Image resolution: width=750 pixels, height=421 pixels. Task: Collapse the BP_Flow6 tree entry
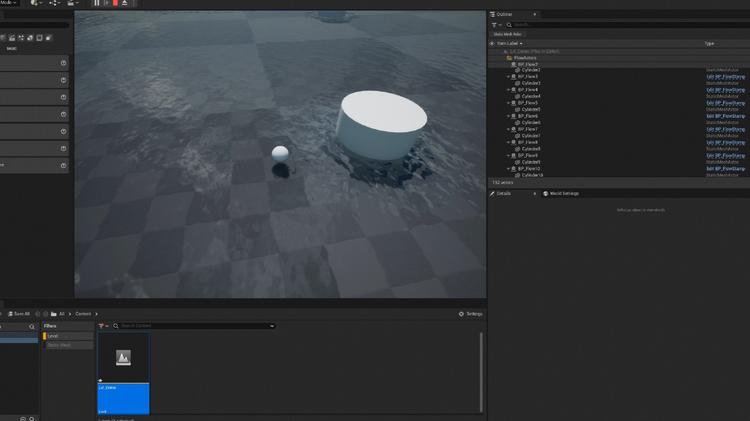click(508, 116)
